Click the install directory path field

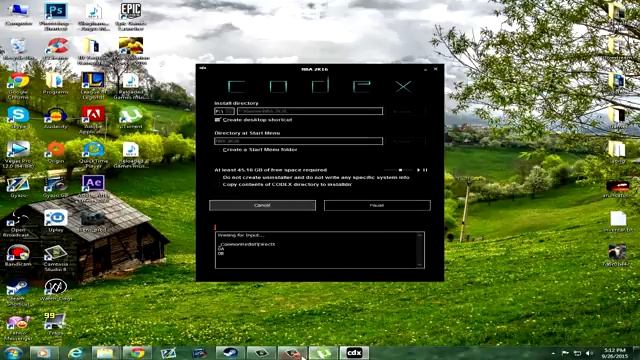click(310, 111)
